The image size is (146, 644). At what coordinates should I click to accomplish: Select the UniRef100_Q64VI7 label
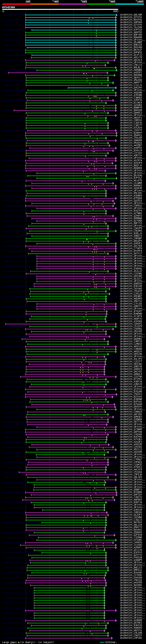click(x=131, y=77)
